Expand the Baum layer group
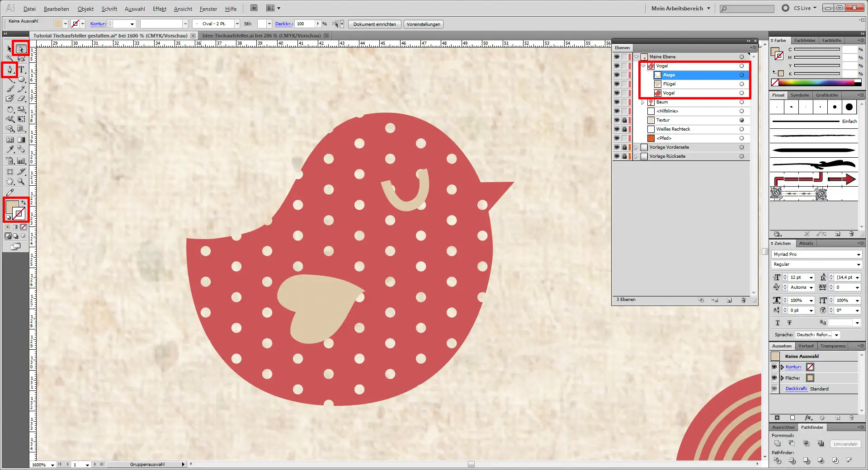The width and height of the screenshot is (868, 470). (643, 102)
